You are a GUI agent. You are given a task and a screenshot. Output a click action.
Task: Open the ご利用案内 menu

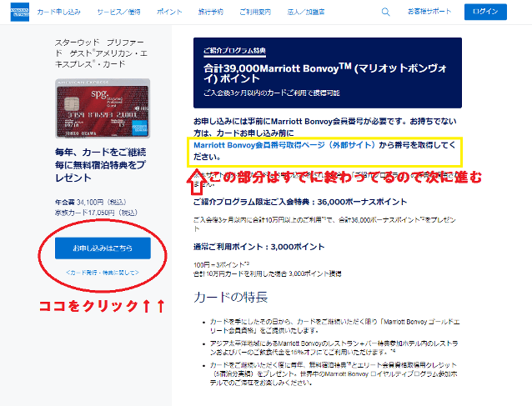click(x=255, y=12)
